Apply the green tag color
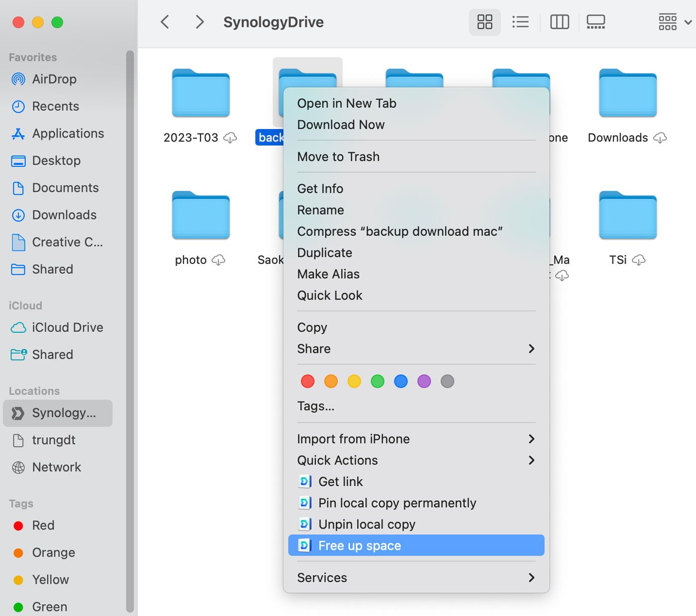The image size is (696, 616). 378,381
